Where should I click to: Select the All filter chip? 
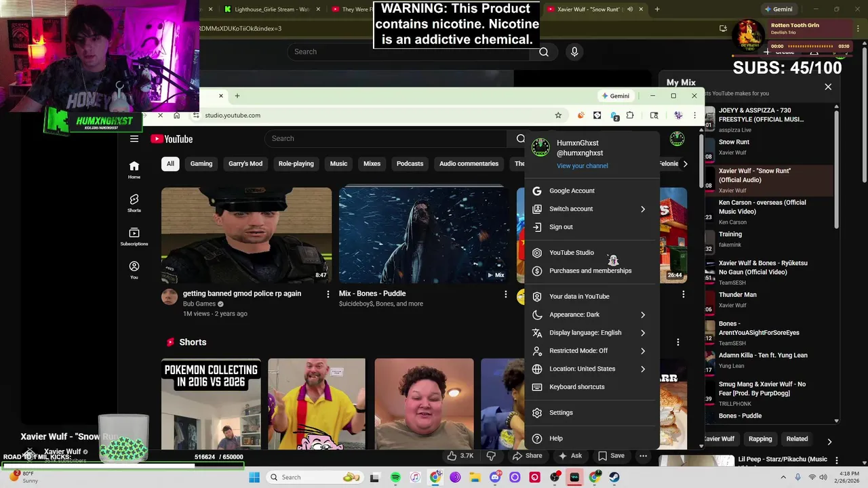pos(170,163)
